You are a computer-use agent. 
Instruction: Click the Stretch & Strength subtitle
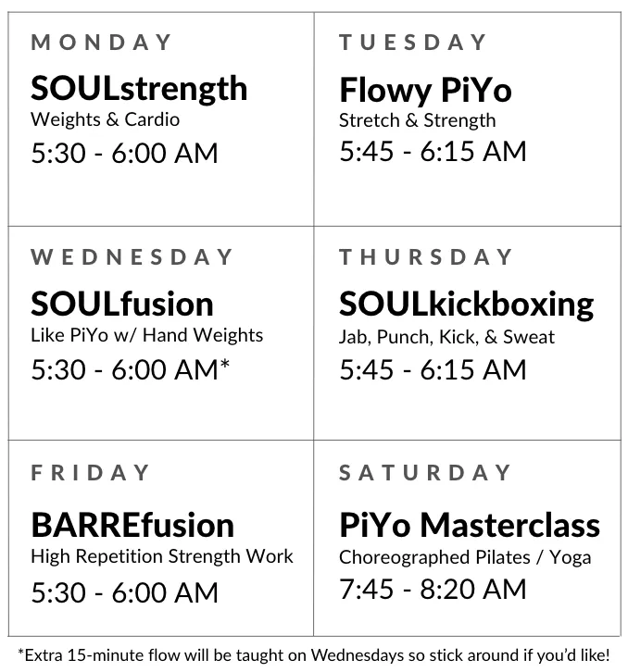(418, 121)
